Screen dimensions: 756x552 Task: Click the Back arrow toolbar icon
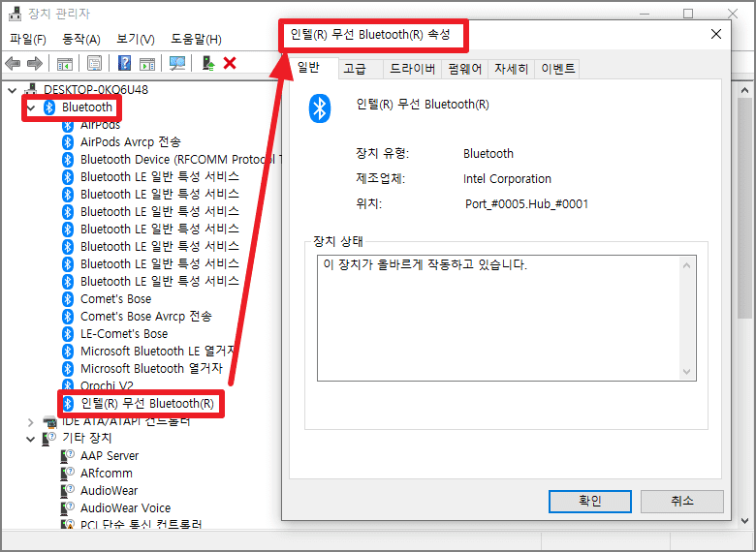(x=13, y=64)
